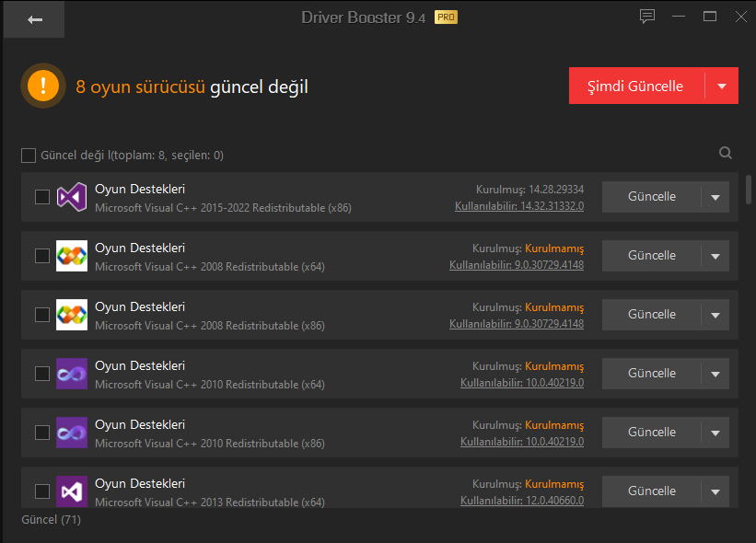Minimize the Driver Booster window
This screenshot has width=756, height=543.
pos(679,17)
